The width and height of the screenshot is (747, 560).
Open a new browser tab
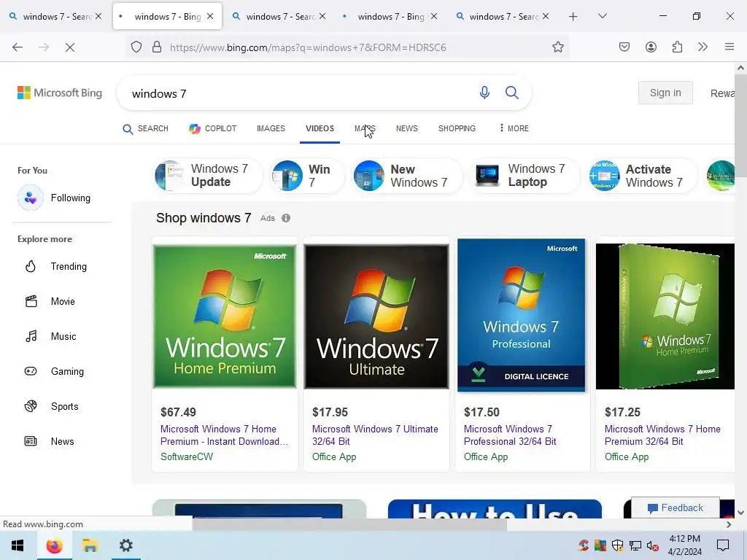573,17
